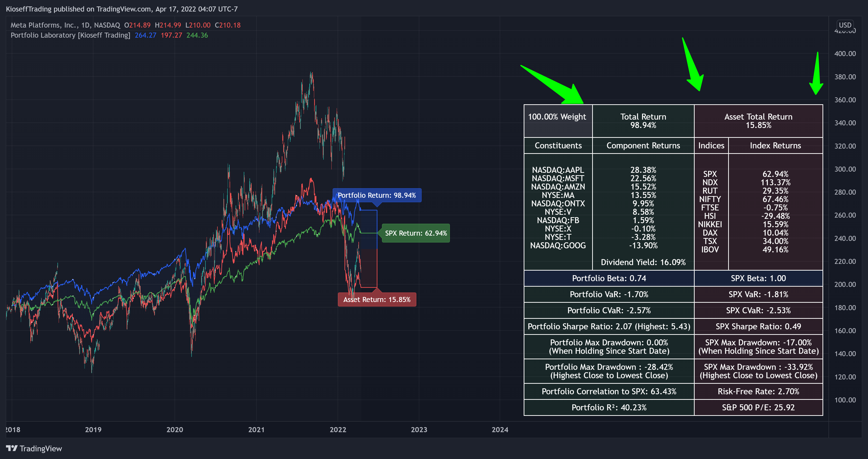Click the 300.00 price axis label

coord(845,169)
